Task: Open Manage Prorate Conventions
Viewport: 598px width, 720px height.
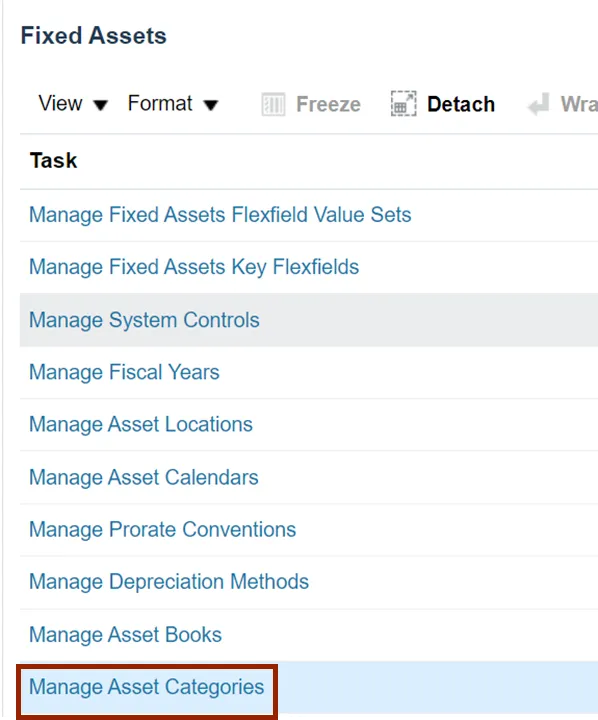Action: tap(163, 530)
